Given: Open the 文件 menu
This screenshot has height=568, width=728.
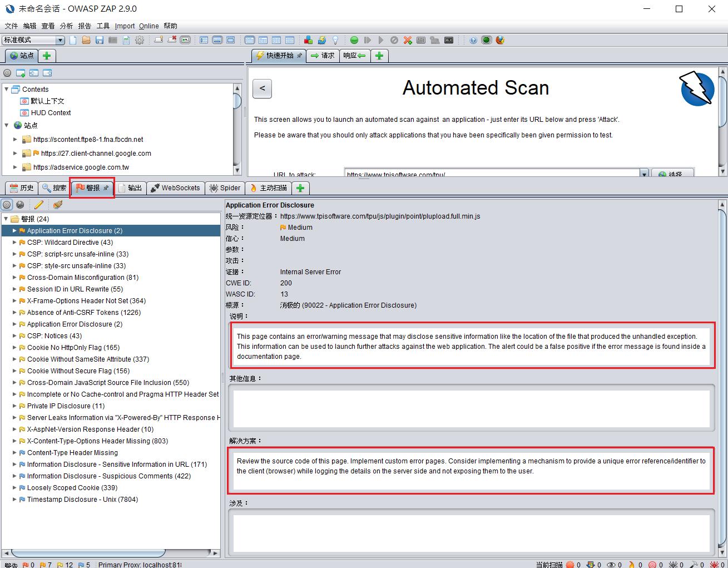Looking at the screenshot, I should pyautogui.click(x=11, y=26).
